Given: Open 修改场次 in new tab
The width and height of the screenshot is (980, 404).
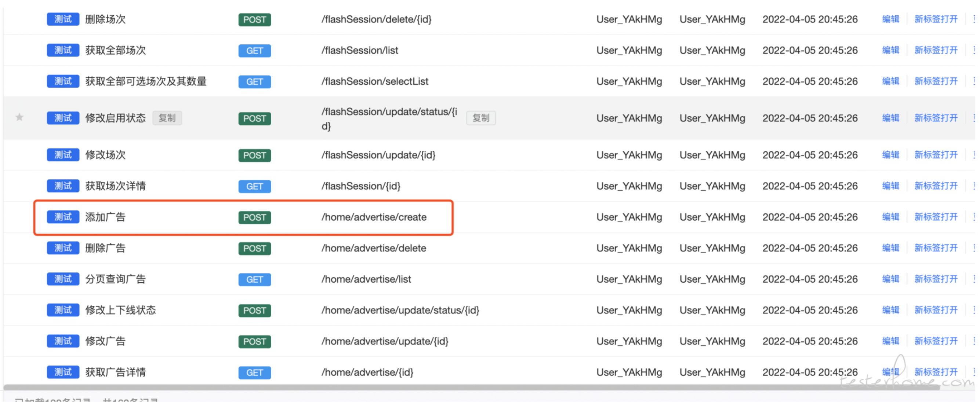Looking at the screenshot, I should pyautogui.click(x=936, y=155).
